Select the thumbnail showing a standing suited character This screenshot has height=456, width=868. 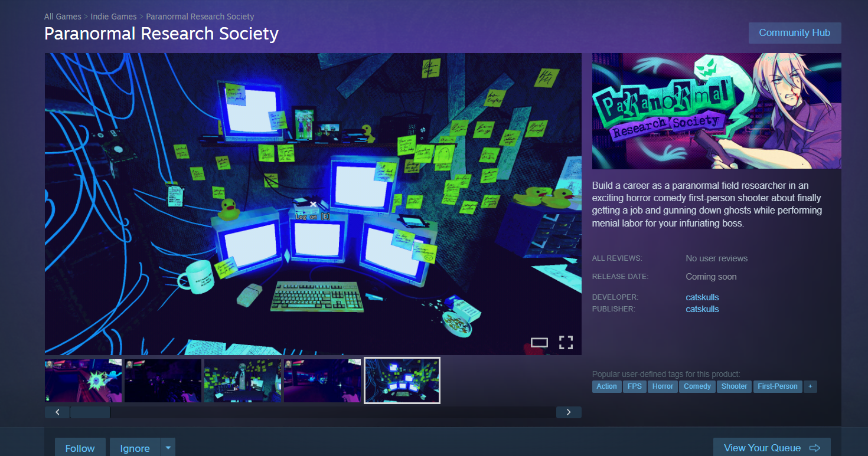tap(243, 380)
